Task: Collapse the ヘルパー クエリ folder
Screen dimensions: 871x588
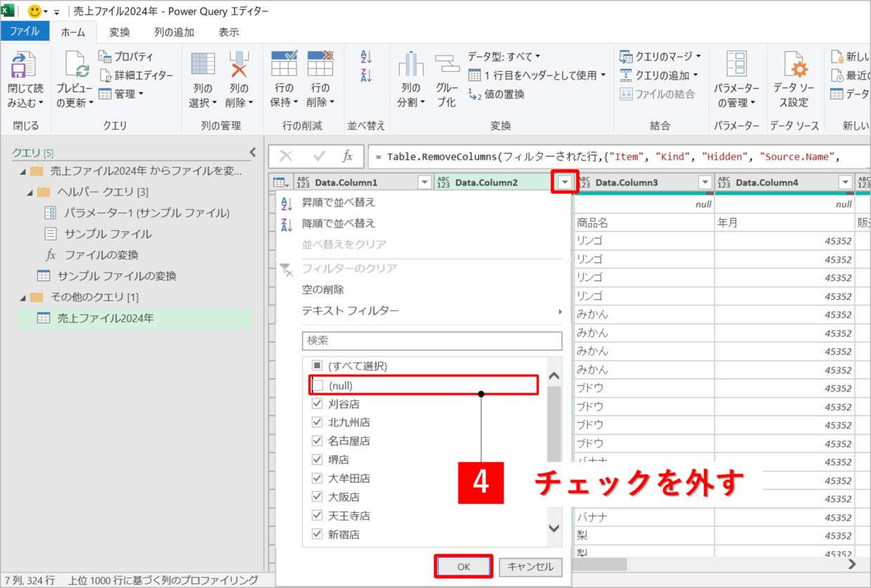Action: (30, 192)
